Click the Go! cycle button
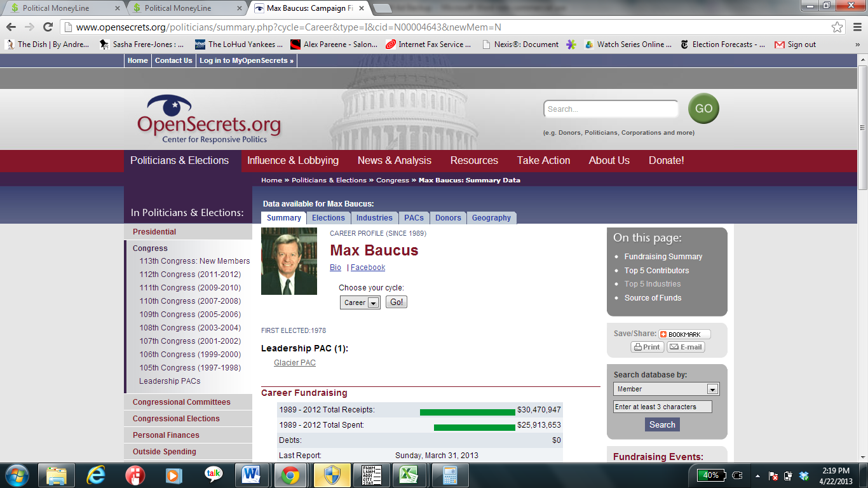The image size is (868, 488). [397, 302]
